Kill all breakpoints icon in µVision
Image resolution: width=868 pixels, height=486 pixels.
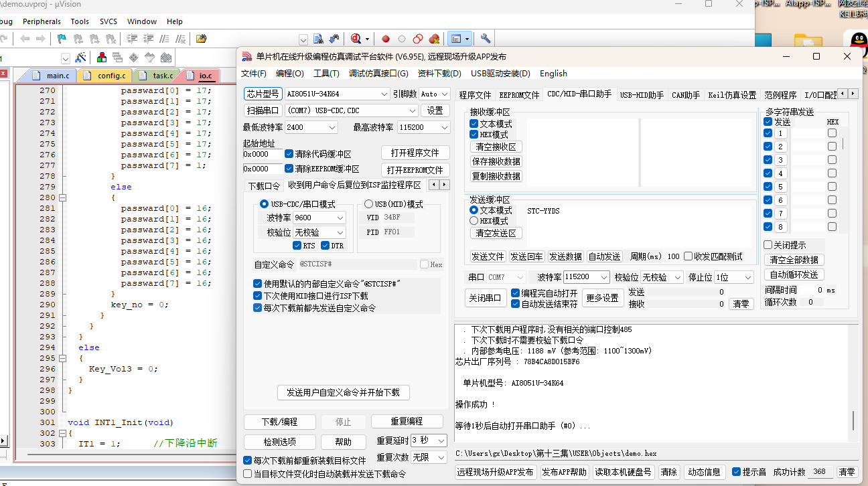tap(434, 39)
